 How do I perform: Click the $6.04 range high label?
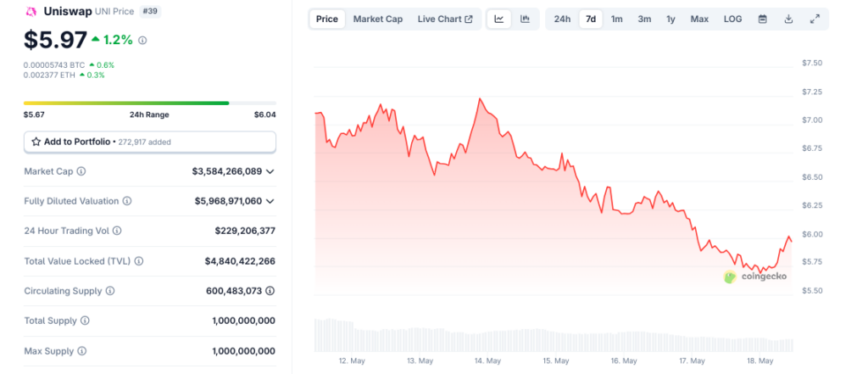coord(264,114)
